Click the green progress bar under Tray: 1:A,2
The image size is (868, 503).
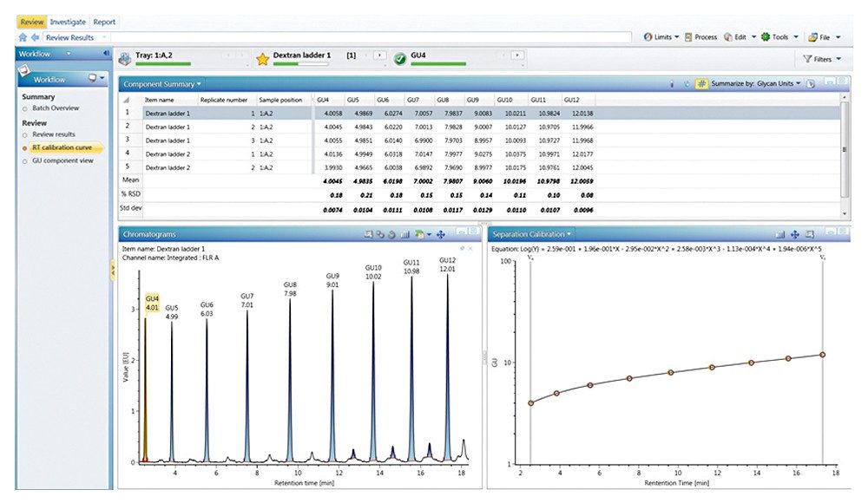coord(163,64)
